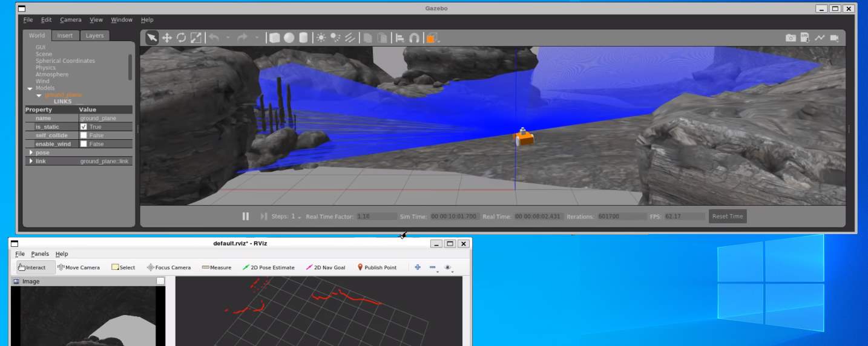Add a point light in Gazebo
The height and width of the screenshot is (346, 868).
coord(321,38)
